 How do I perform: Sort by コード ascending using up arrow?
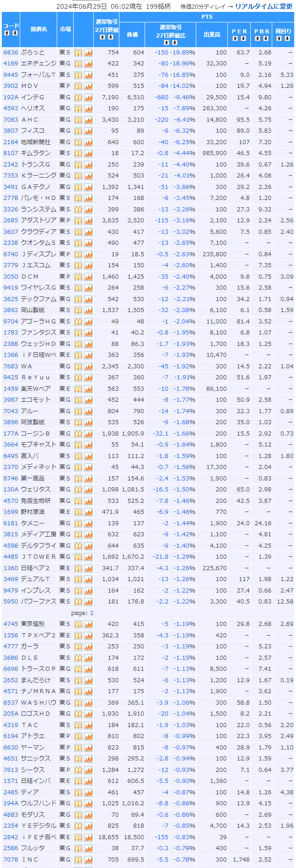[x=7, y=33]
